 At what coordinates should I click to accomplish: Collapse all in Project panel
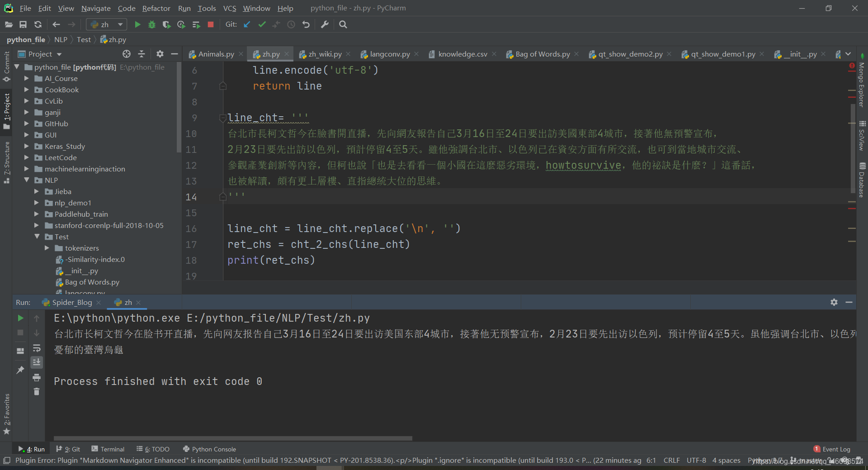[x=142, y=54]
